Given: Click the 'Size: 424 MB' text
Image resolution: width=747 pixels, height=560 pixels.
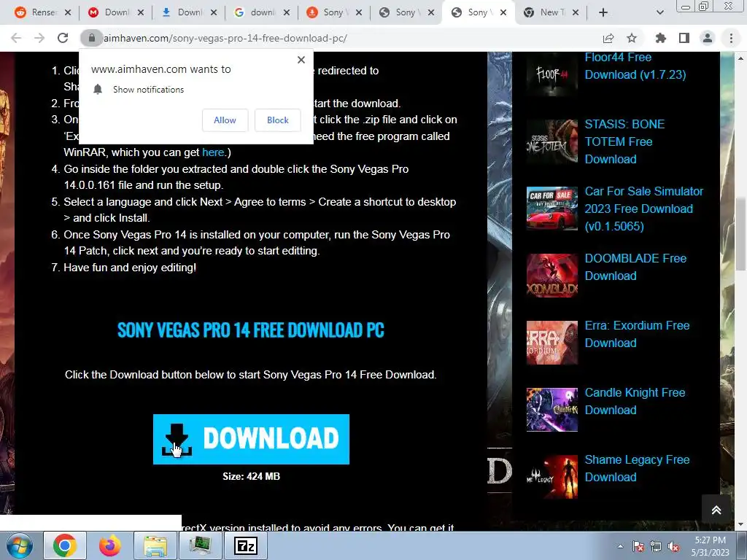Looking at the screenshot, I should pos(251,476).
